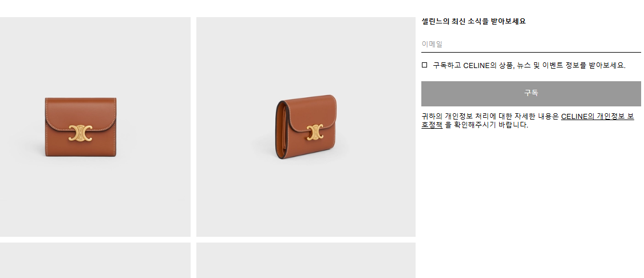The image size is (644, 278).
Task: Check the CELINE newsletter subscription checkbox
Action: [x=424, y=65]
